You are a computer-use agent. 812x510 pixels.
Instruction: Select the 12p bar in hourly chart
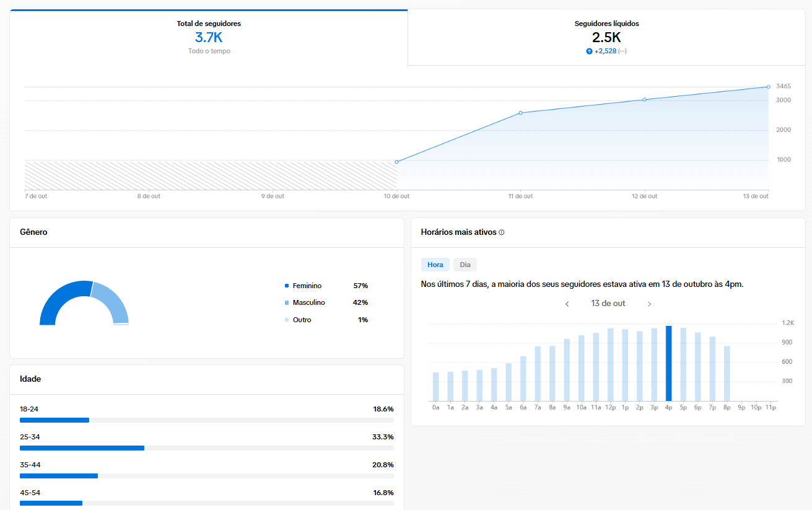[x=610, y=365]
